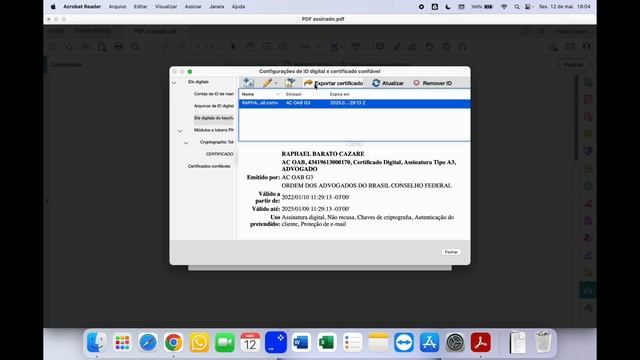Image resolution: width=640 pixels, height=360 pixels.
Task: Open the Trash in the dock
Action: tap(543, 342)
